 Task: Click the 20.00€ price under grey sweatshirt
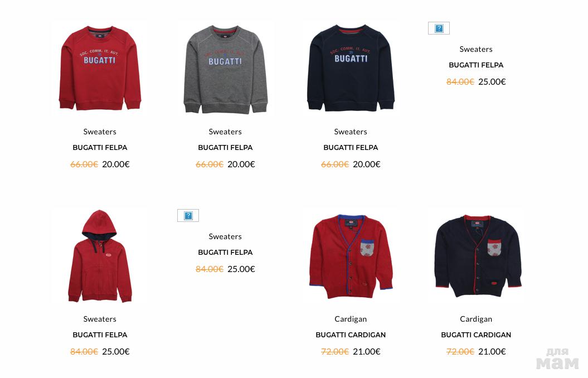point(241,164)
